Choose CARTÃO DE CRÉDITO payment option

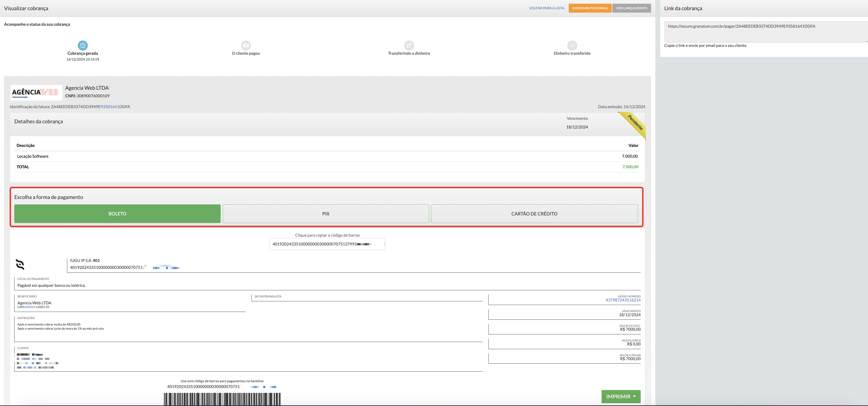534,214
